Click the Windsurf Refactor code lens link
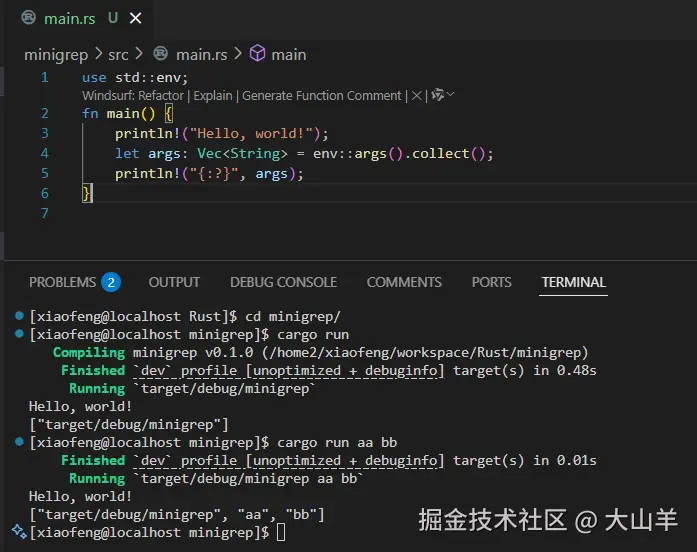The height and width of the screenshot is (552, 697). [161, 95]
